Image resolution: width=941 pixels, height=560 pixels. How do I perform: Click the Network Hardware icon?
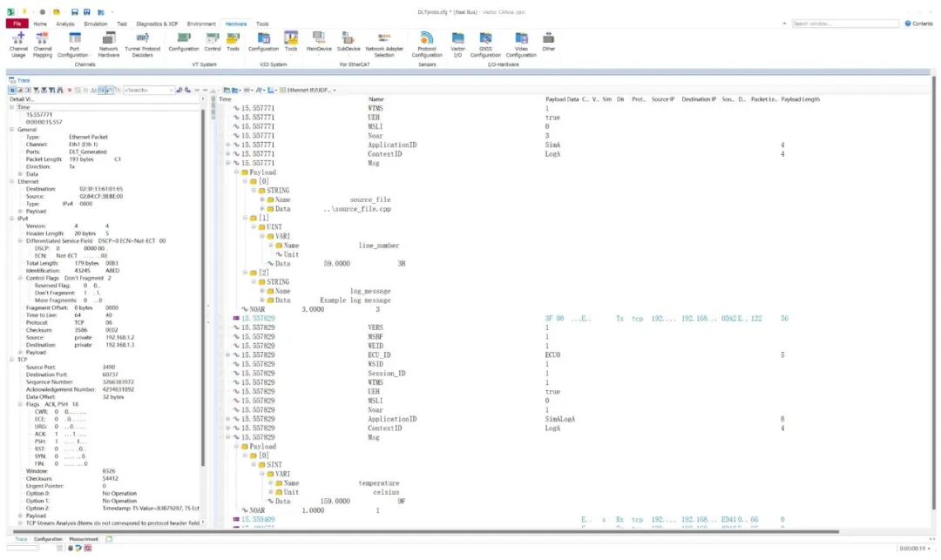click(x=108, y=44)
